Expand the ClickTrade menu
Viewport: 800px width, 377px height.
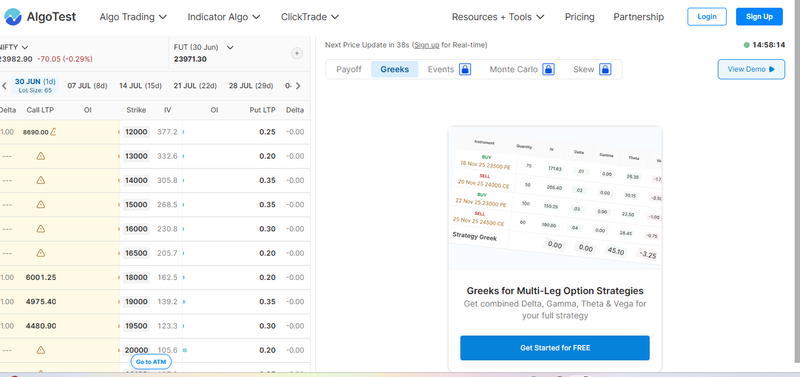310,17
